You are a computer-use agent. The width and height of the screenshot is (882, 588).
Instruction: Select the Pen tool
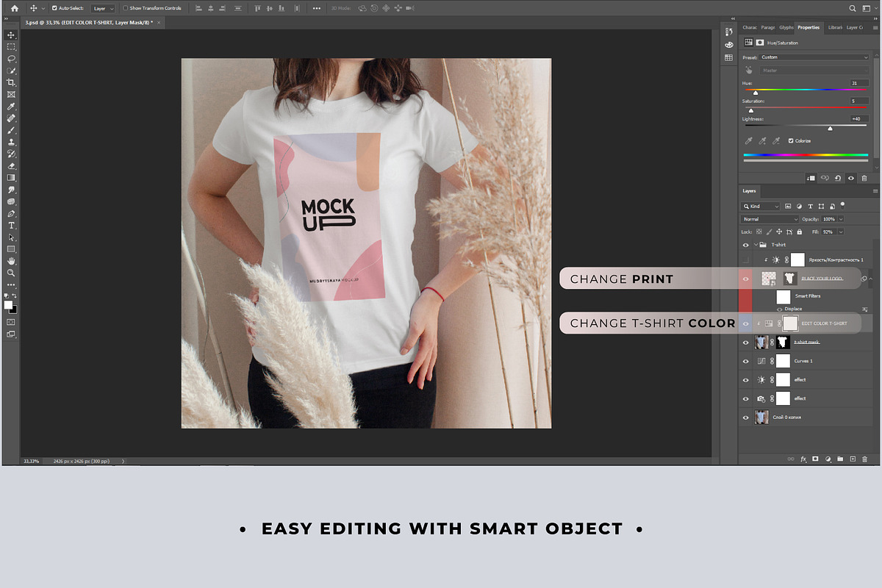pos(11,213)
